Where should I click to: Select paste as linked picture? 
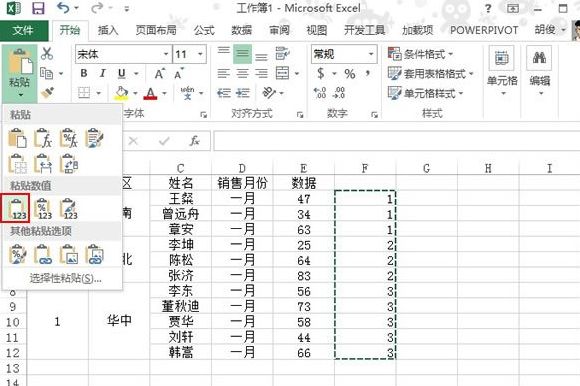[95, 254]
